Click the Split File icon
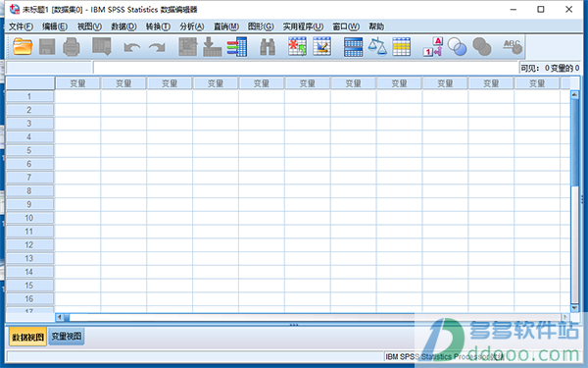This screenshot has width=588, height=368. pos(353,47)
